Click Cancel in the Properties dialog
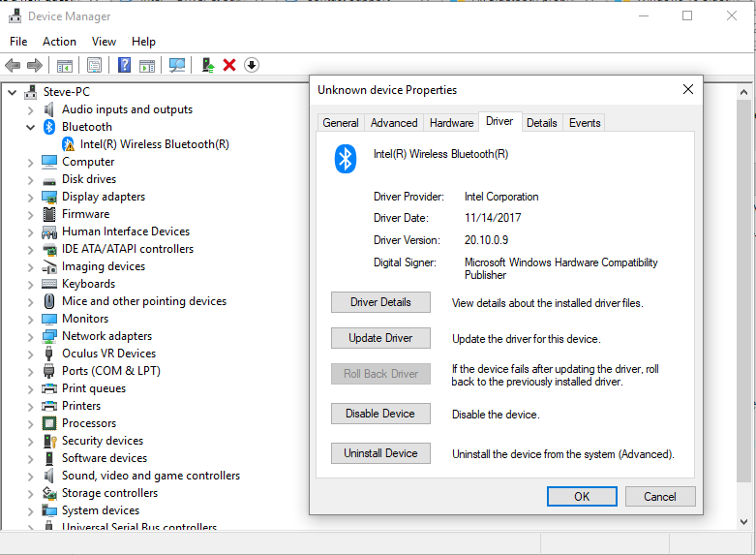 (660, 497)
